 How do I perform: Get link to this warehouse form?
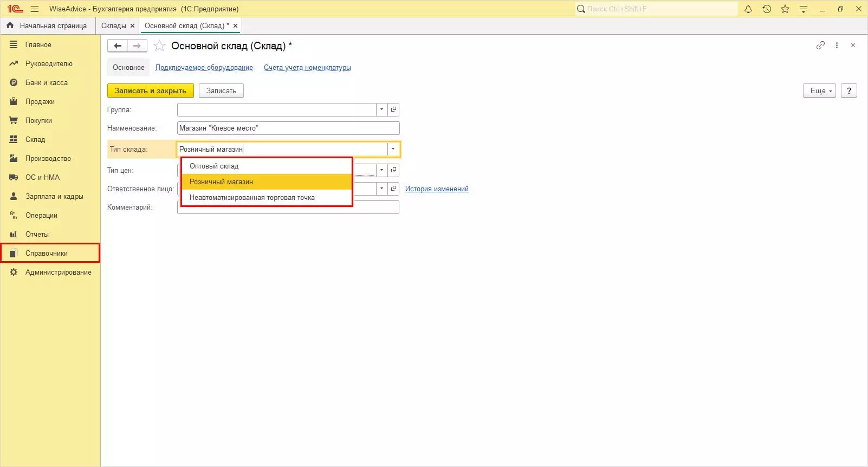(x=820, y=46)
